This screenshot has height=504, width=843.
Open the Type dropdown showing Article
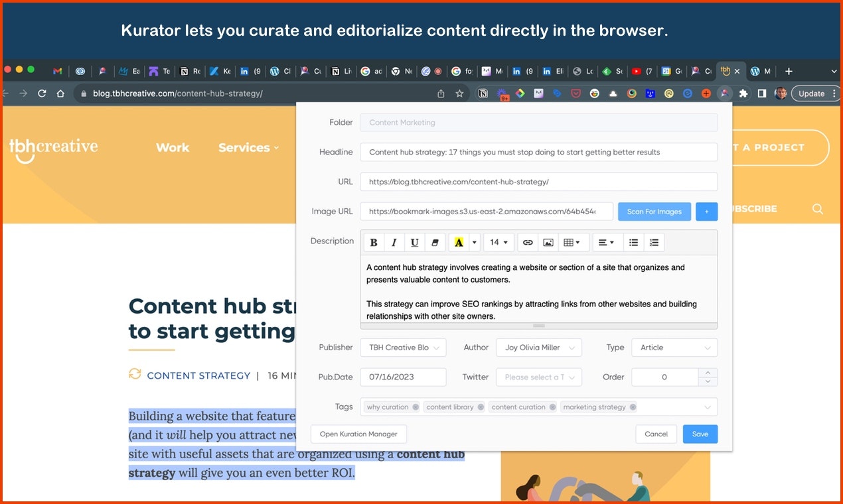[x=674, y=347]
